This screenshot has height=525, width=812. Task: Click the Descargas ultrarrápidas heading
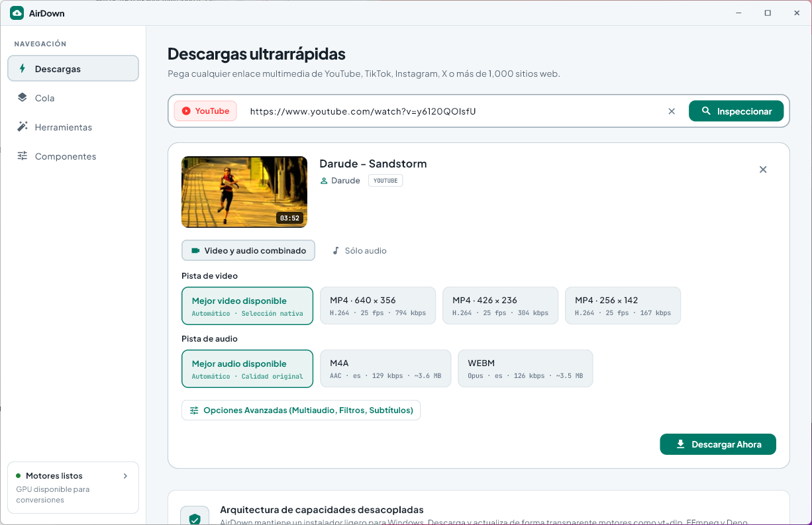tap(256, 54)
